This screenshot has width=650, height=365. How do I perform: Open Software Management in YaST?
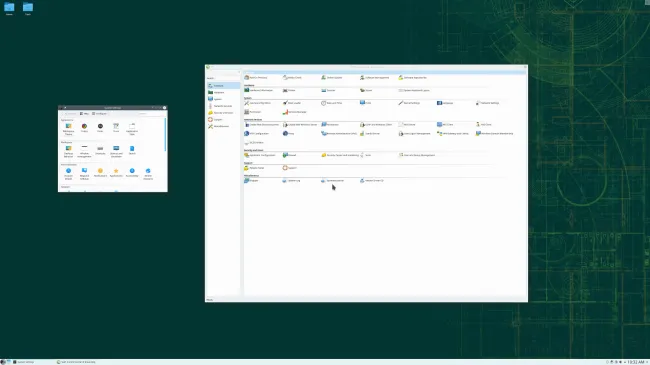[374, 78]
